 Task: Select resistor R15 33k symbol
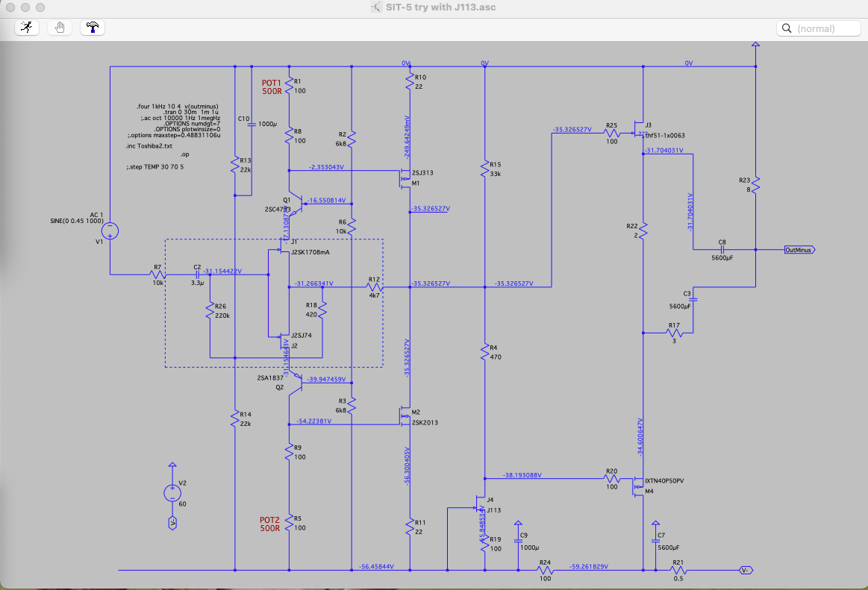coord(485,169)
